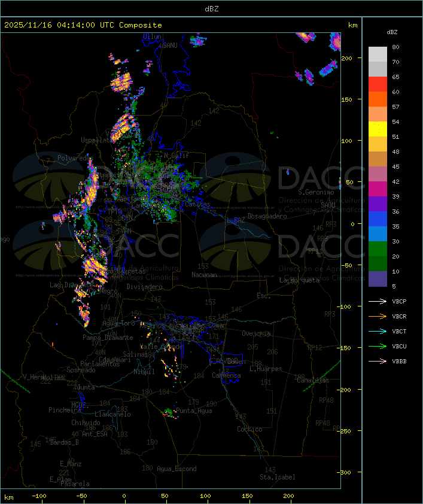The height and width of the screenshot is (504, 423).
Task: Click the 'Pampa_Diamante' place label
Action: point(108,338)
